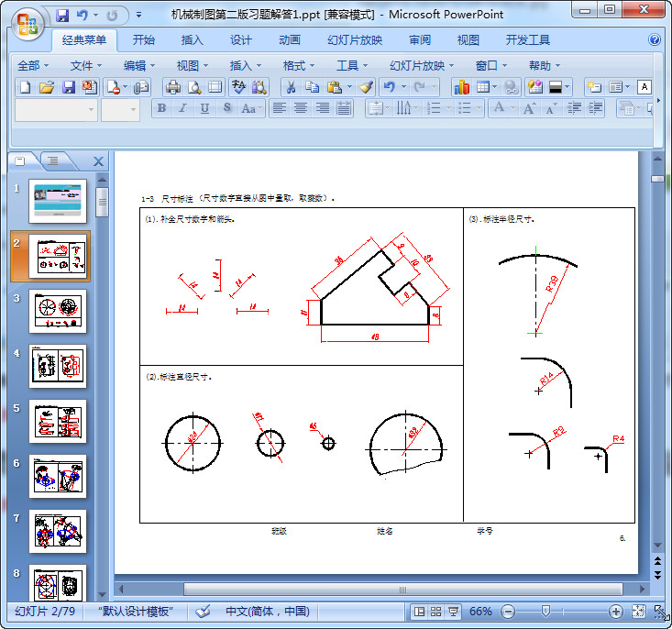The height and width of the screenshot is (629, 672).
Task: Toggle text Shadow S button
Action: click(226, 108)
